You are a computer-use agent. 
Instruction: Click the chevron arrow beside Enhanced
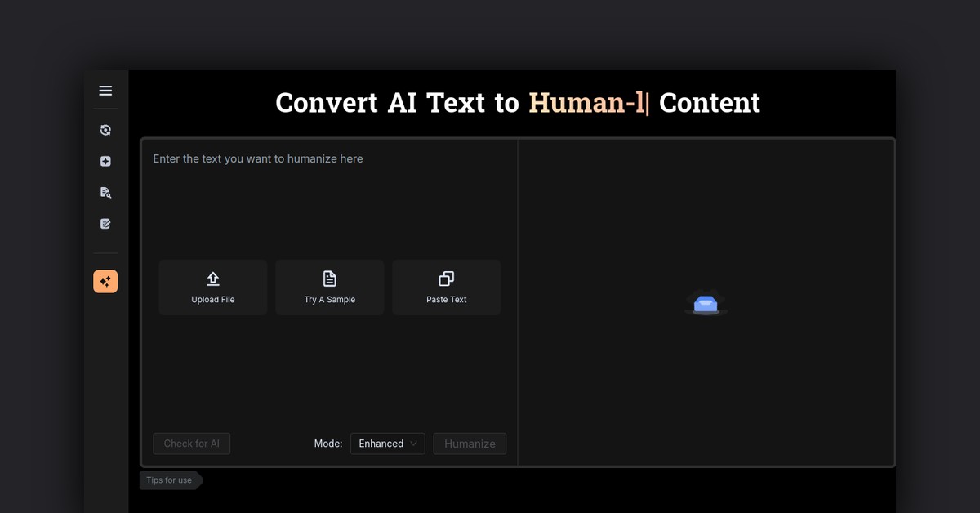click(x=414, y=444)
